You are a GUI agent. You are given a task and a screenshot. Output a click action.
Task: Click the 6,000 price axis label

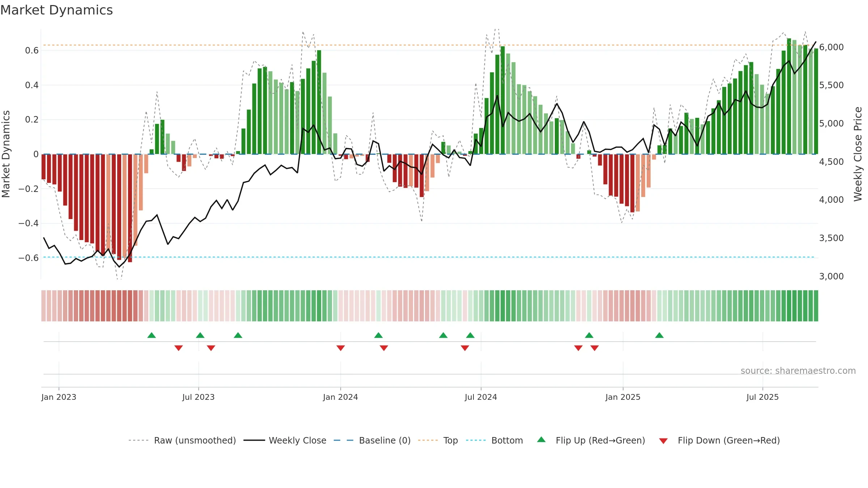point(831,47)
